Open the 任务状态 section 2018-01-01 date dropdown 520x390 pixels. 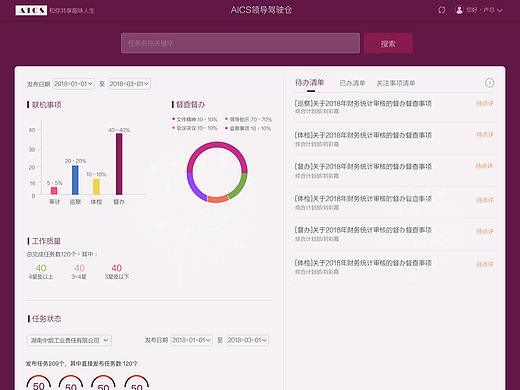coord(191,340)
